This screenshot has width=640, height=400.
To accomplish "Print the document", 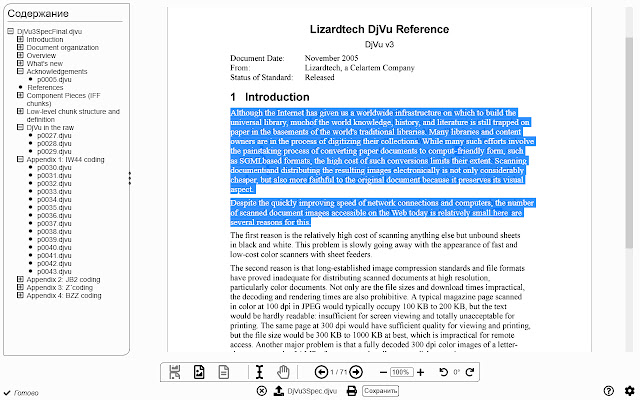I will [x=351, y=391].
